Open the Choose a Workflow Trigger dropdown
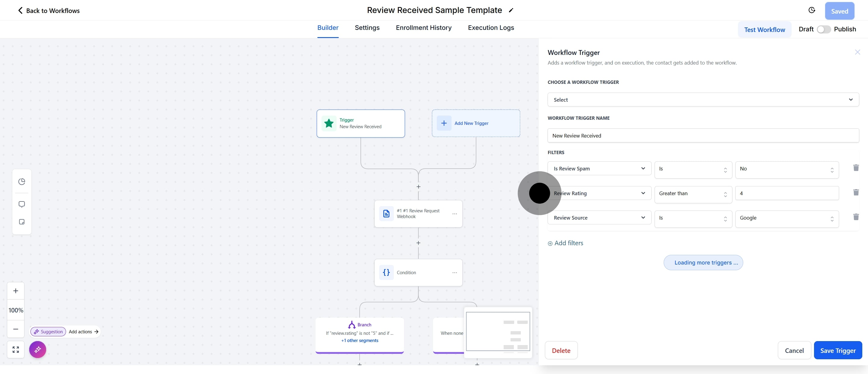The image size is (868, 374). tap(703, 100)
